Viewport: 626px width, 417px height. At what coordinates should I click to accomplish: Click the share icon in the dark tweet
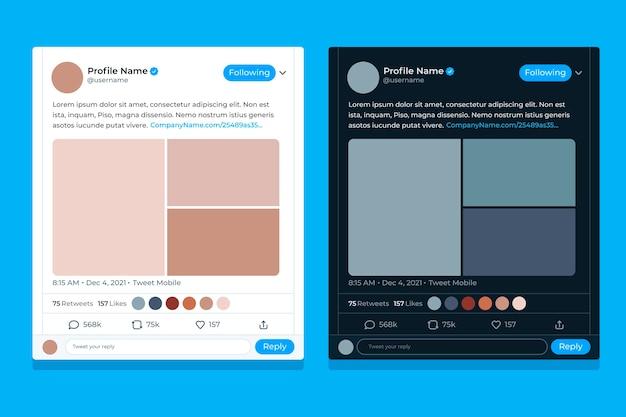tap(559, 325)
